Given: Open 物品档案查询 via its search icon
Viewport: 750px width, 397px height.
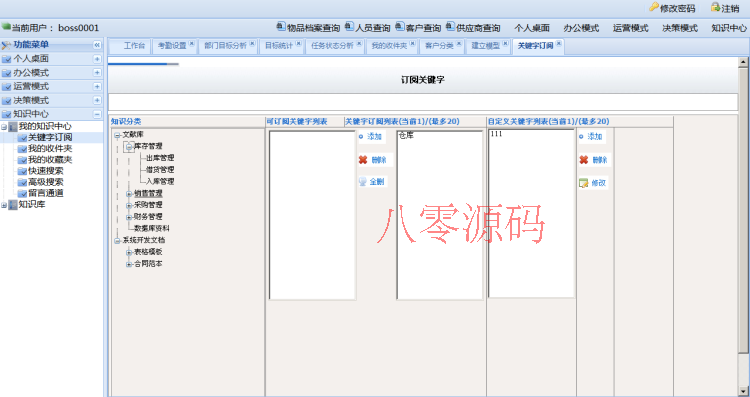Looking at the screenshot, I should tap(281, 26).
